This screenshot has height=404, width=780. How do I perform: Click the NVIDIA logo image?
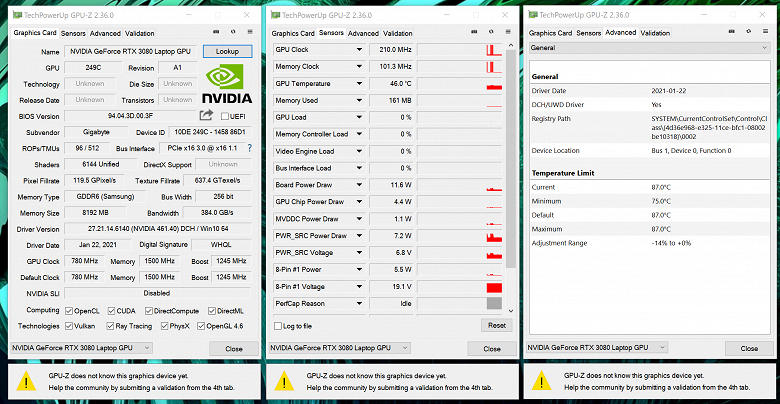(227, 83)
